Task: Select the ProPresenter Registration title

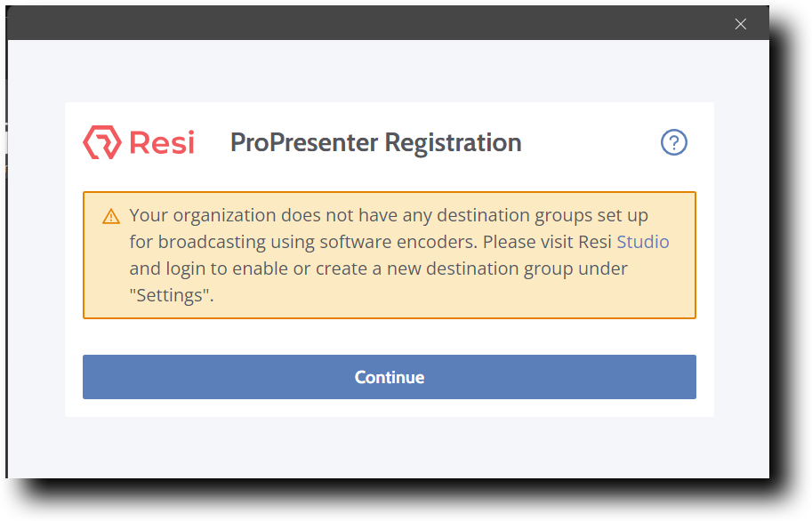Action: 375,142
